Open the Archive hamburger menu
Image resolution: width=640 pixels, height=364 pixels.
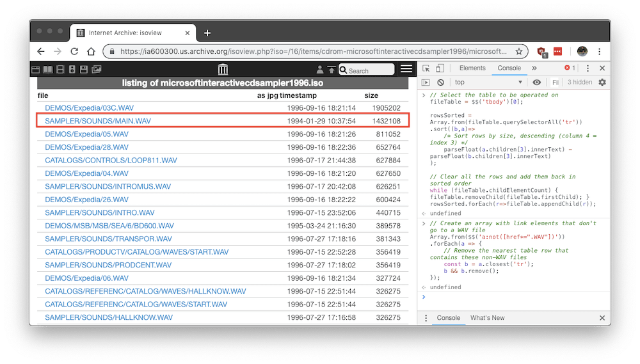tap(406, 69)
